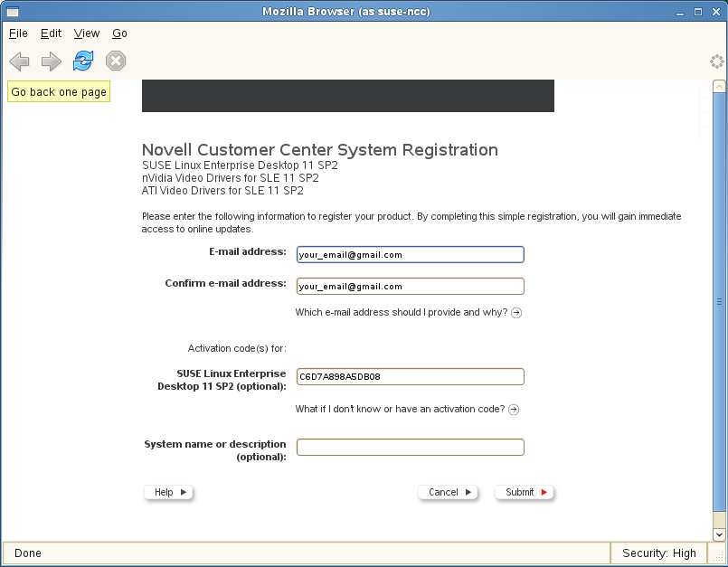The image size is (728, 567).
Task: Stop loading with the X icon
Action: pos(116,61)
